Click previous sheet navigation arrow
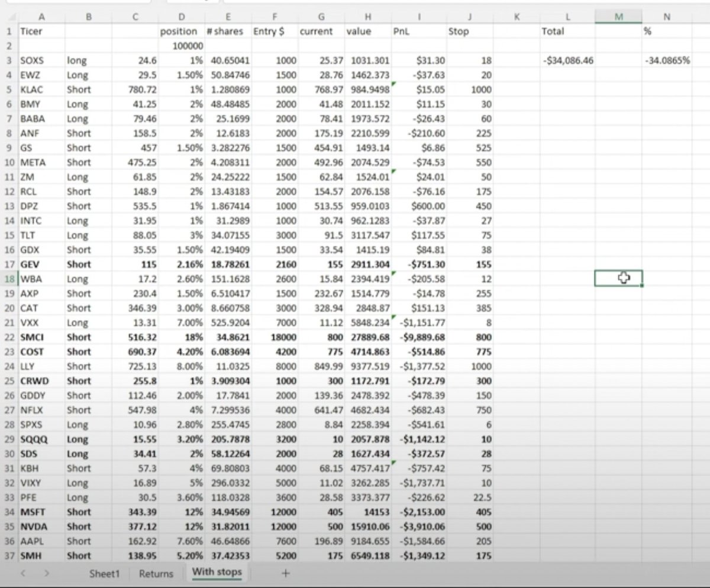The width and height of the screenshot is (710, 588). pyautogui.click(x=23, y=573)
